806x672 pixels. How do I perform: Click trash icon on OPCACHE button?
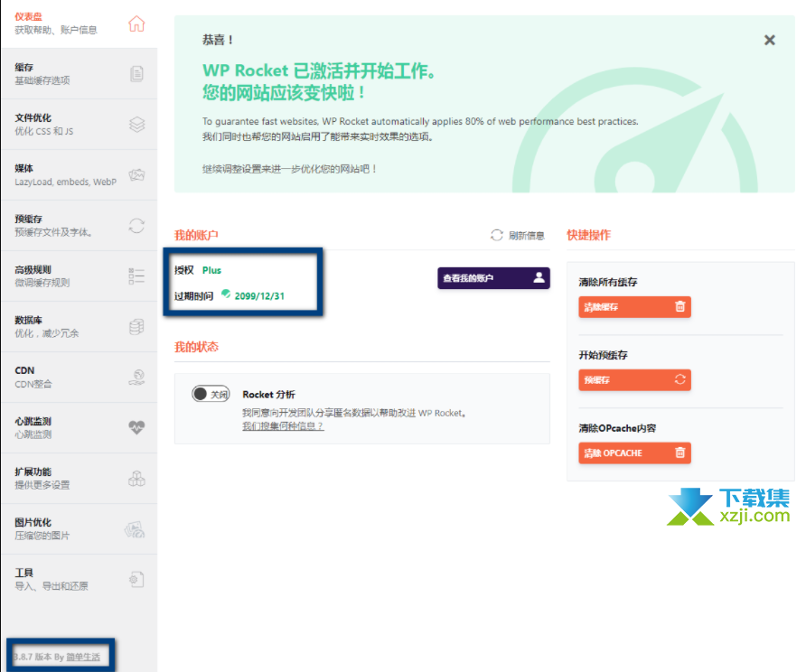[x=680, y=453]
